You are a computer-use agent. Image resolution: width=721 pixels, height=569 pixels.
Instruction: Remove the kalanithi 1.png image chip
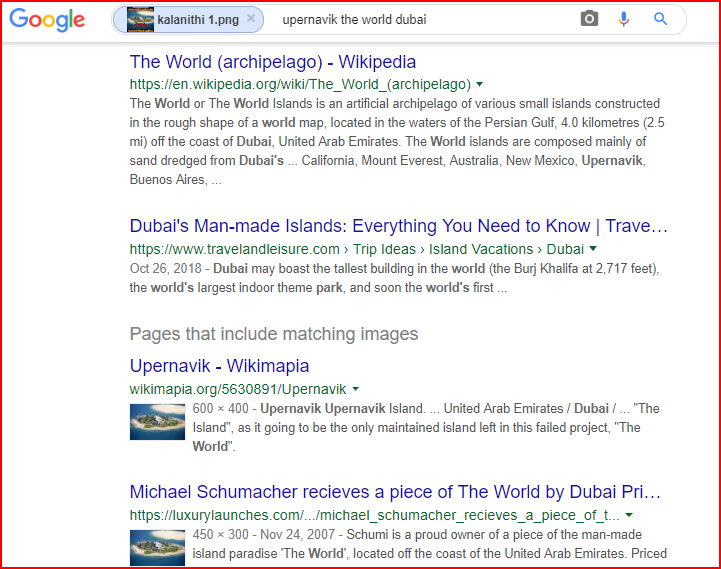coord(251,18)
